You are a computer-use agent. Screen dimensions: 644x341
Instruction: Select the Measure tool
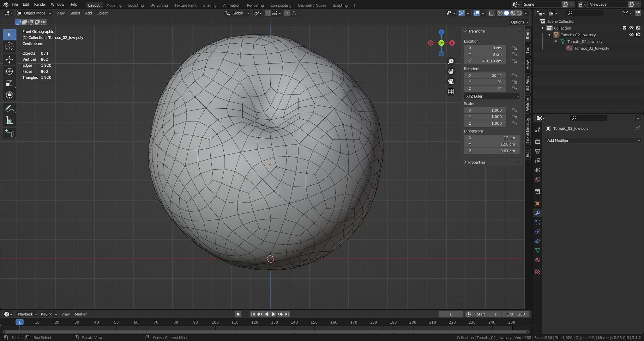click(9, 121)
